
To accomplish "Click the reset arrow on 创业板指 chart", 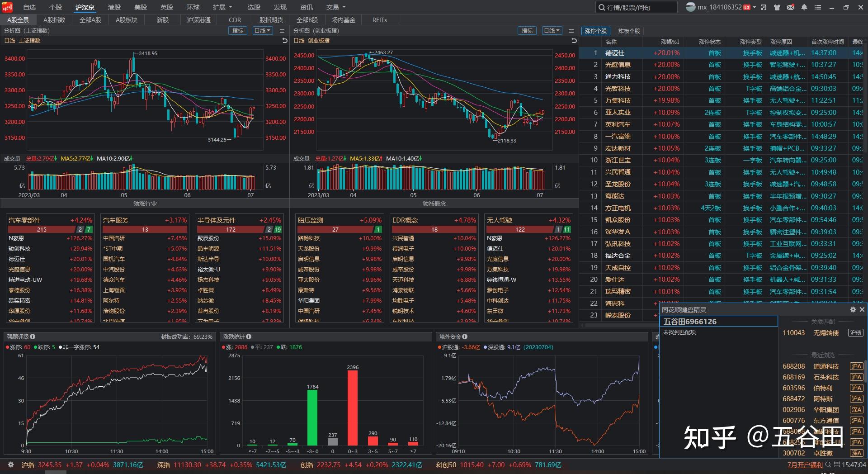I will 574,41.
